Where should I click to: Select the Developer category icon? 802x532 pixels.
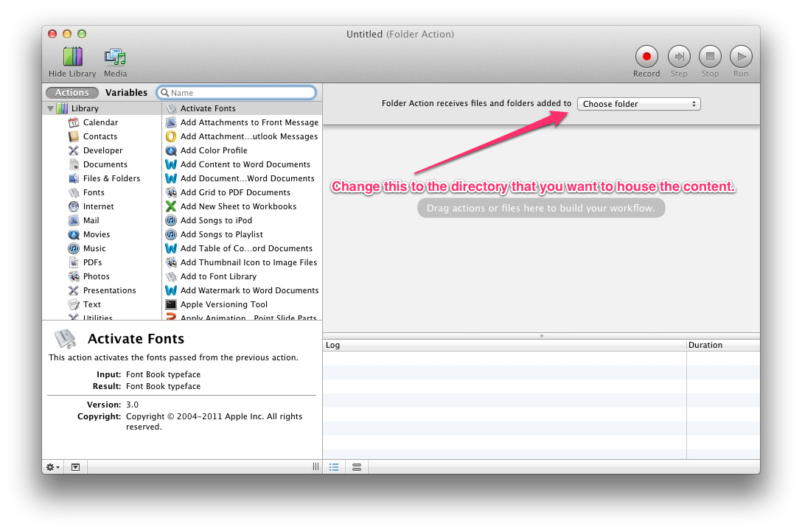[x=74, y=150]
